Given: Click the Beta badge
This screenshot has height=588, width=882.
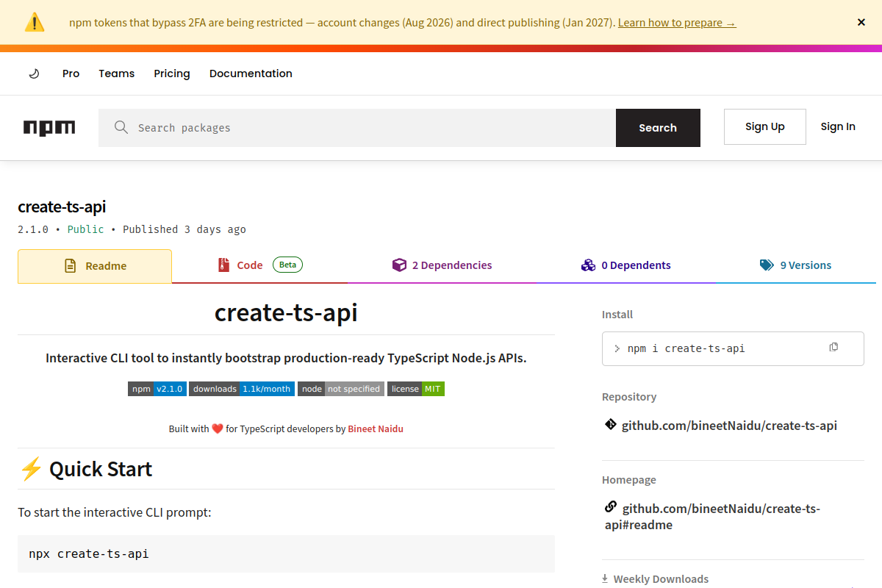Looking at the screenshot, I should (287, 265).
